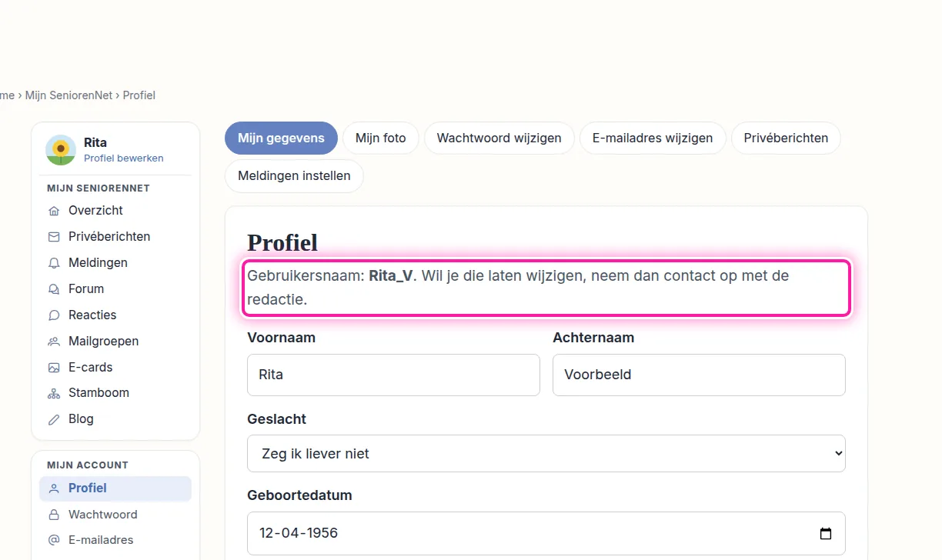Click the Geboortedatum date field
This screenshot has height=560, width=942.
click(546, 534)
